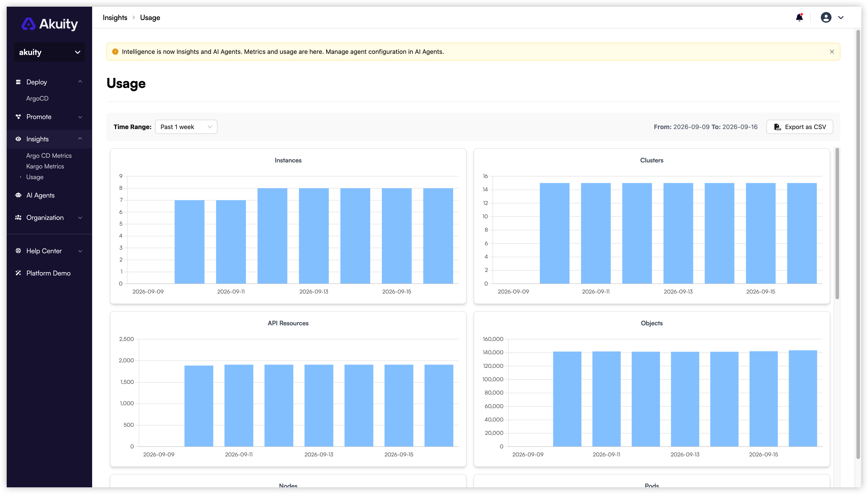The image size is (868, 494).
Task: Click the Pods chart title
Action: coord(651,486)
